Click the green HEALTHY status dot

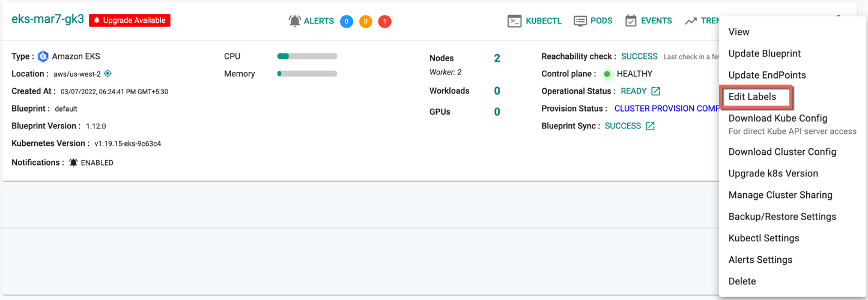click(607, 74)
